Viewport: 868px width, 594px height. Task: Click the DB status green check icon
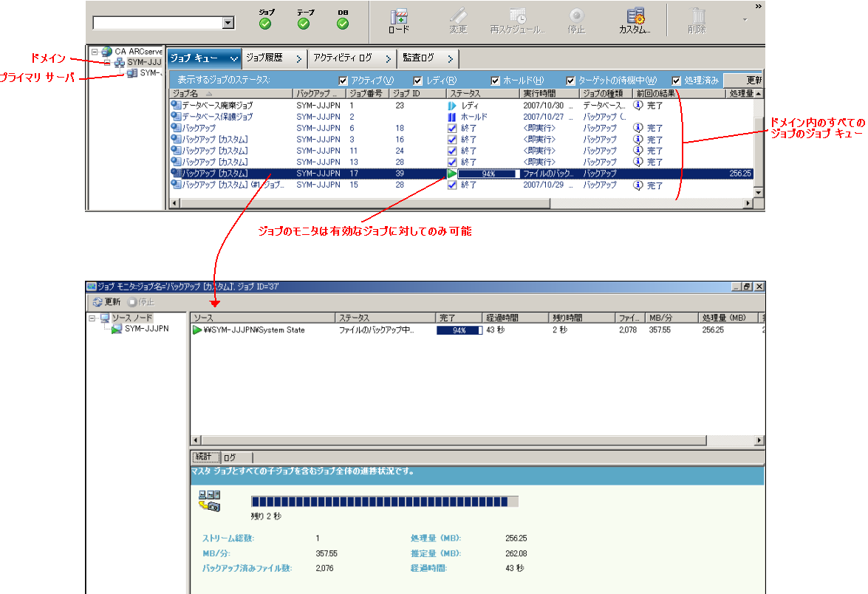pyautogui.click(x=343, y=24)
